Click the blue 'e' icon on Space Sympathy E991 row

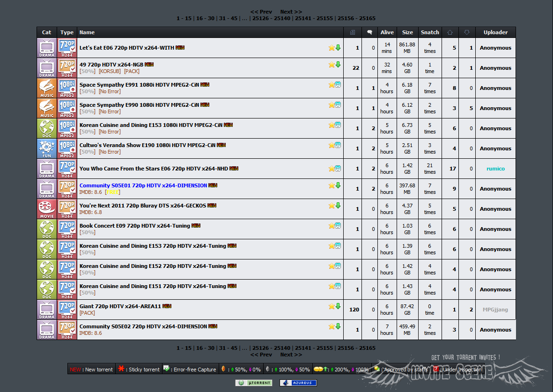[338, 85]
